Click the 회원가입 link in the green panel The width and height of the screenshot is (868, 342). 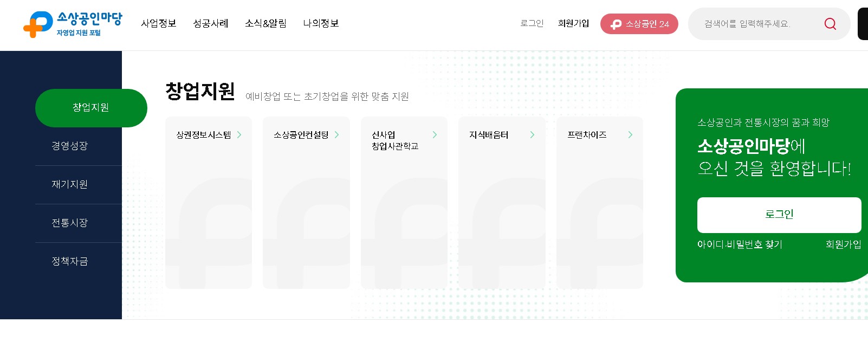844,244
